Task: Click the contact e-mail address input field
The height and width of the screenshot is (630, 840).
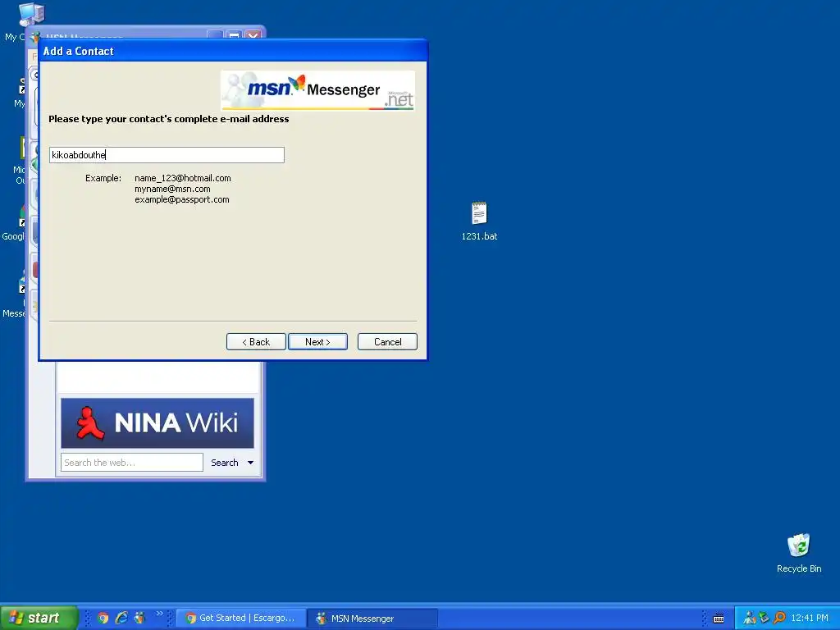Action: pyautogui.click(x=167, y=155)
